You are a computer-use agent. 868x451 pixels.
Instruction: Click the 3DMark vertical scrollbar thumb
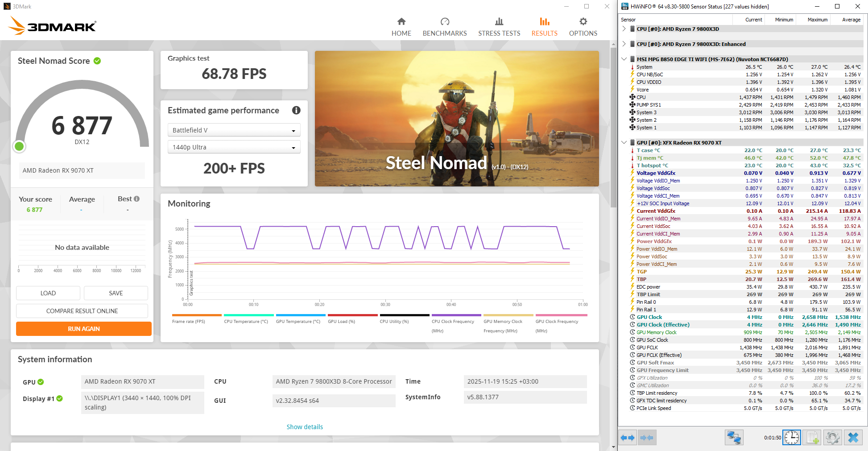point(613,127)
